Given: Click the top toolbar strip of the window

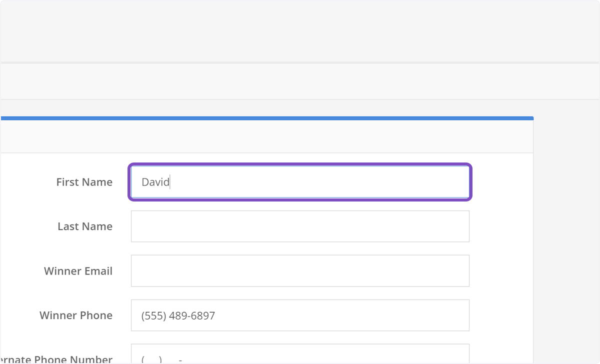Looking at the screenshot, I should [300, 30].
